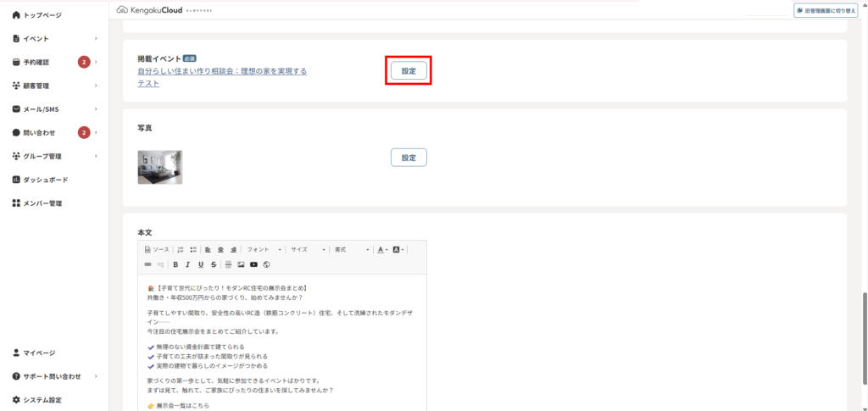Open the サイズ size dropdown
868x411 pixels.
point(309,250)
